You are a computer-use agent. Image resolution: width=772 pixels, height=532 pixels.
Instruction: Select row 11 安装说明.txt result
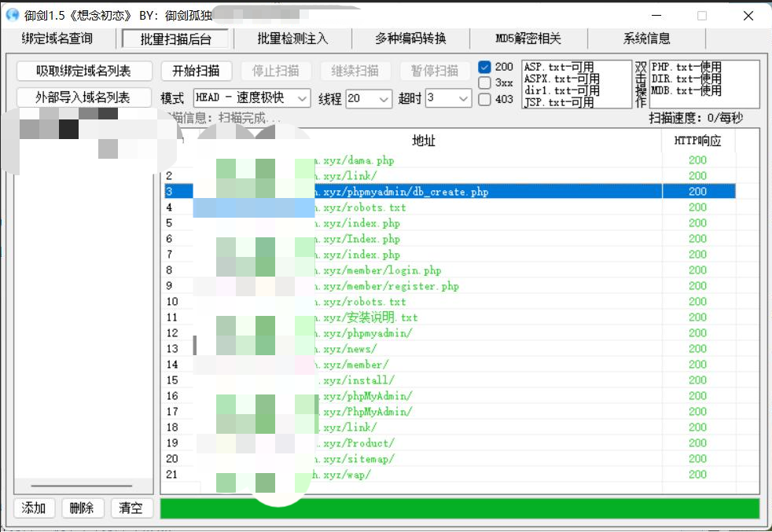[450, 317]
